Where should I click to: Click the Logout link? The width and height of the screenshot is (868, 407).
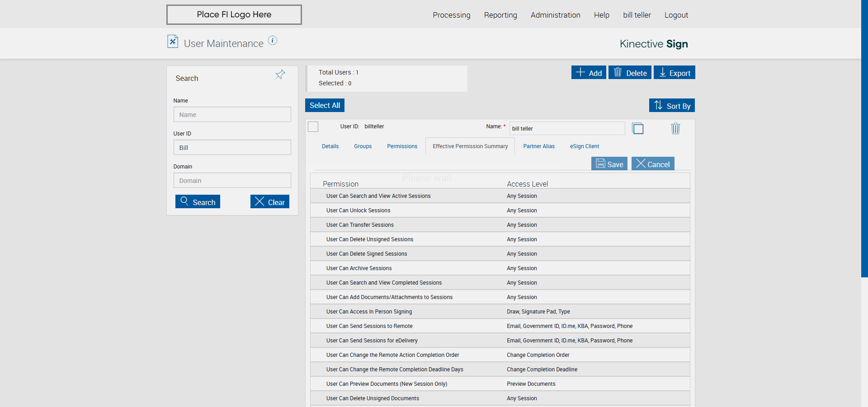click(x=676, y=15)
